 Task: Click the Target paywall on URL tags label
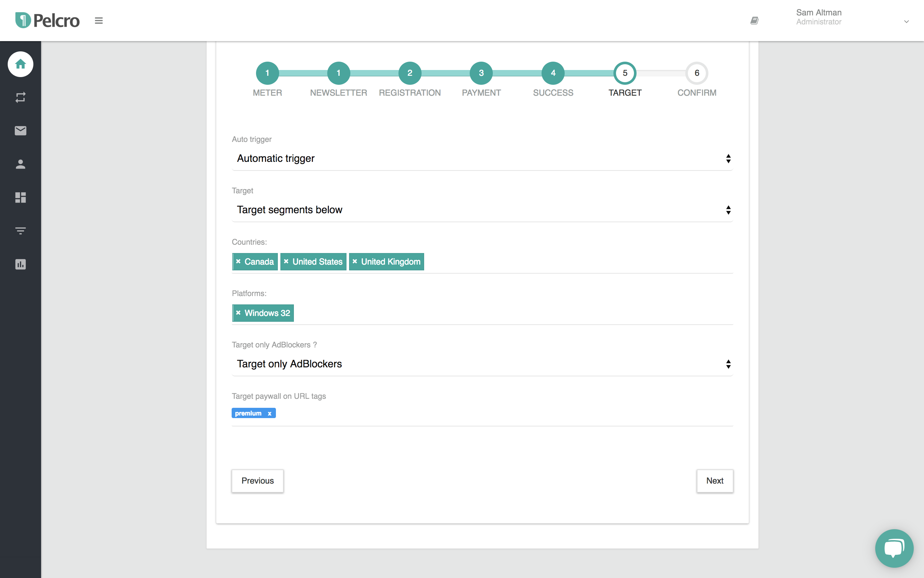pyautogui.click(x=279, y=396)
